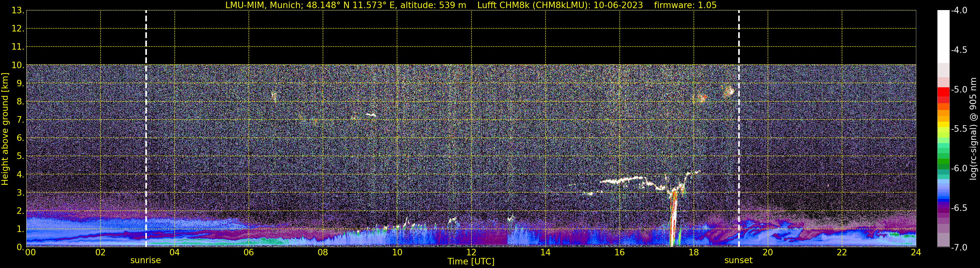This screenshot has width=980, height=268.
Task: Click the yellow band of the colorbar
Action: pyautogui.click(x=944, y=125)
